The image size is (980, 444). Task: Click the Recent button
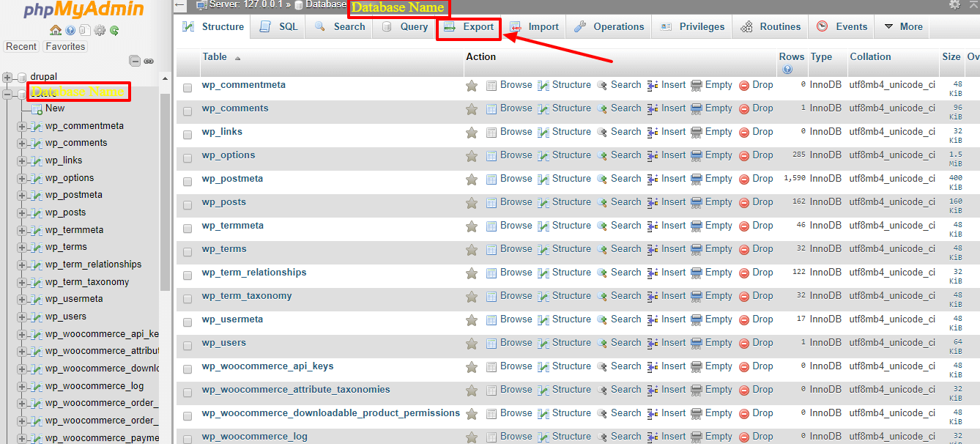21,46
